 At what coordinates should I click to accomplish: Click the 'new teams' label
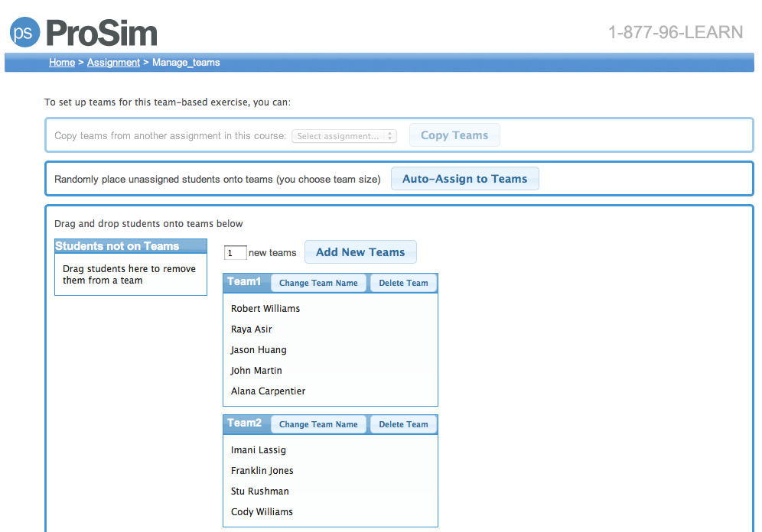pyautogui.click(x=272, y=253)
